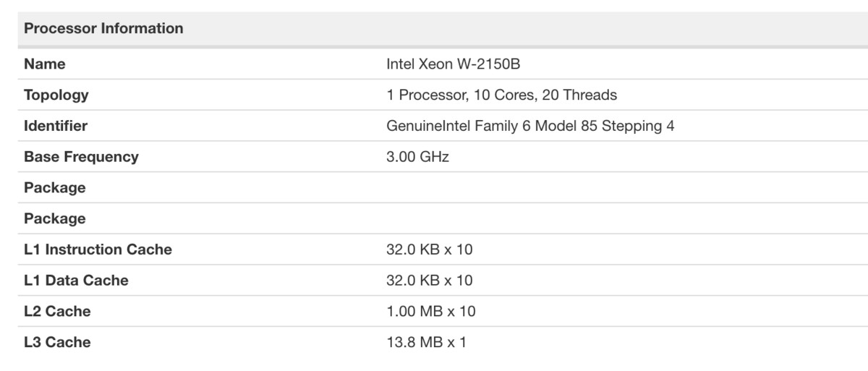Click the 3.00 GHz value
This screenshot has width=868, height=371.
tap(418, 157)
